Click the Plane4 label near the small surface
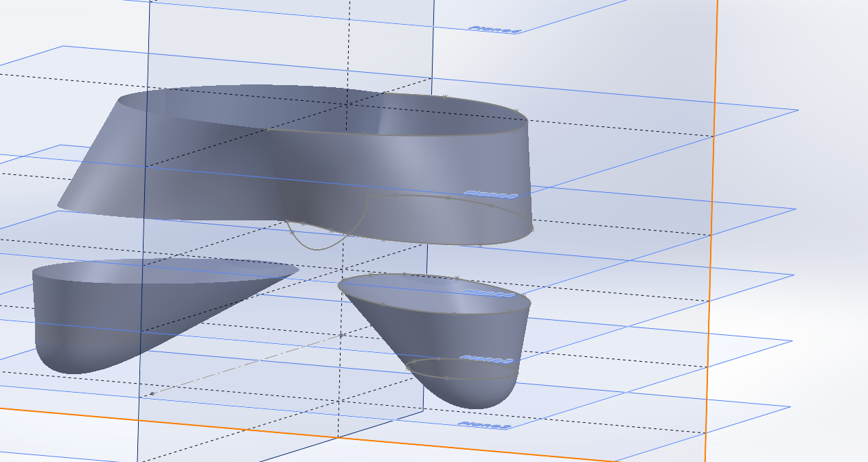The height and width of the screenshot is (462, 868). [x=489, y=291]
